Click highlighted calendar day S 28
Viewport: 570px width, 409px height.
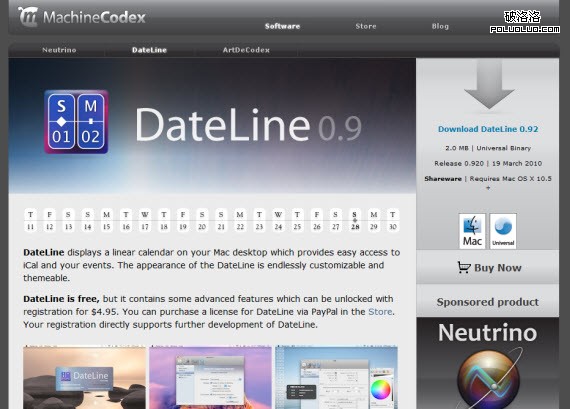coord(355,220)
